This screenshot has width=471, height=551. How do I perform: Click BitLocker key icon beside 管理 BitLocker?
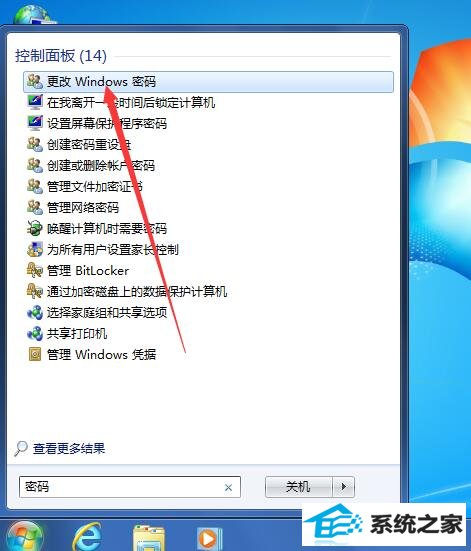[35, 271]
